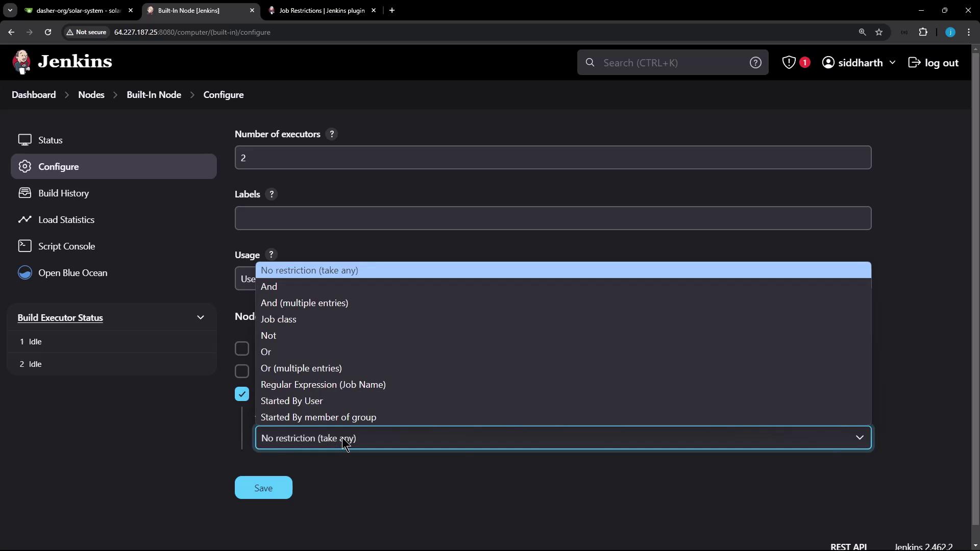The width and height of the screenshot is (980, 551).
Task: Click Load Statistics graph icon
Action: 25,219
